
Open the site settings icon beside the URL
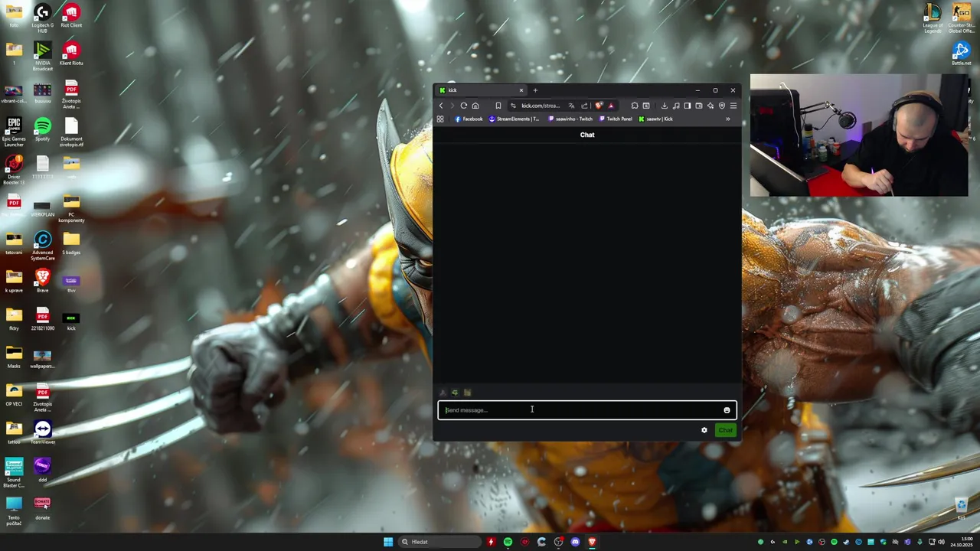coord(513,106)
